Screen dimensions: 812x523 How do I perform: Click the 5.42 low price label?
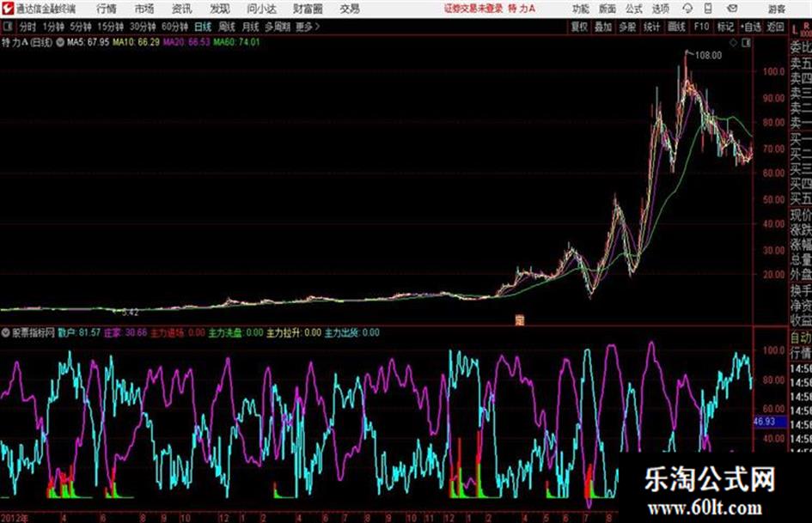pos(130,313)
